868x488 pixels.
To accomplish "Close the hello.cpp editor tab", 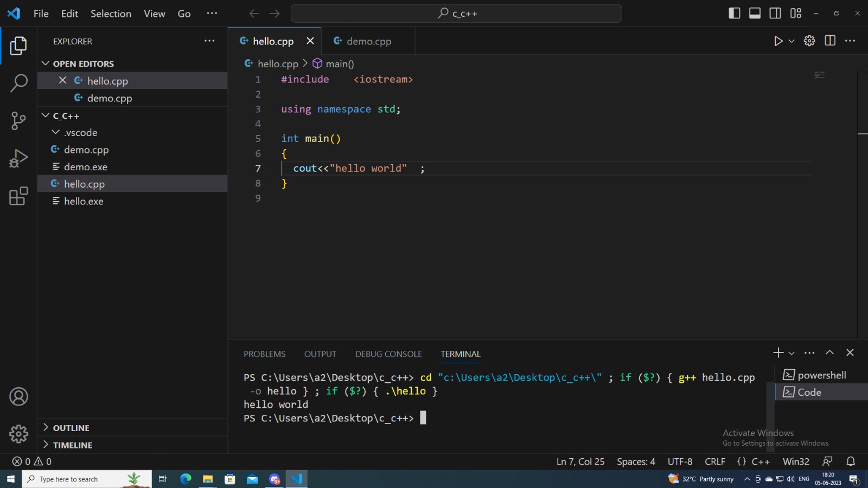I will (x=310, y=41).
